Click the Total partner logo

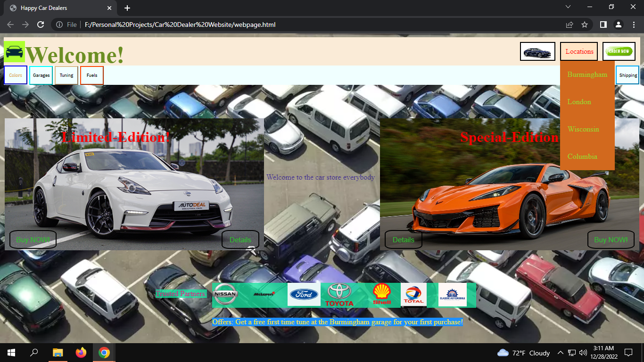click(413, 295)
